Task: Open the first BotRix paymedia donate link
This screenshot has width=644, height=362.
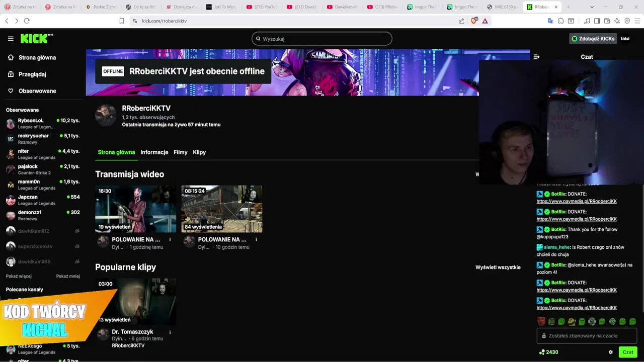Action: tap(577, 201)
